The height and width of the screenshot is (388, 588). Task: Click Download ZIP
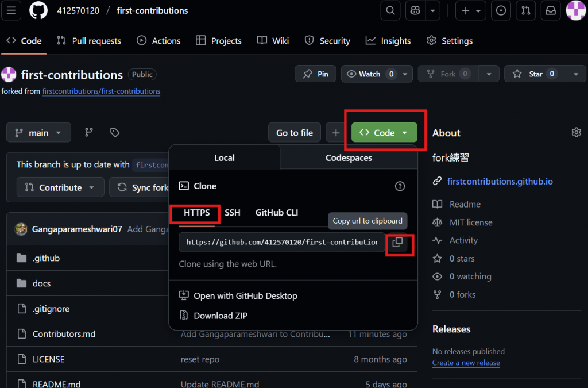(x=214, y=316)
